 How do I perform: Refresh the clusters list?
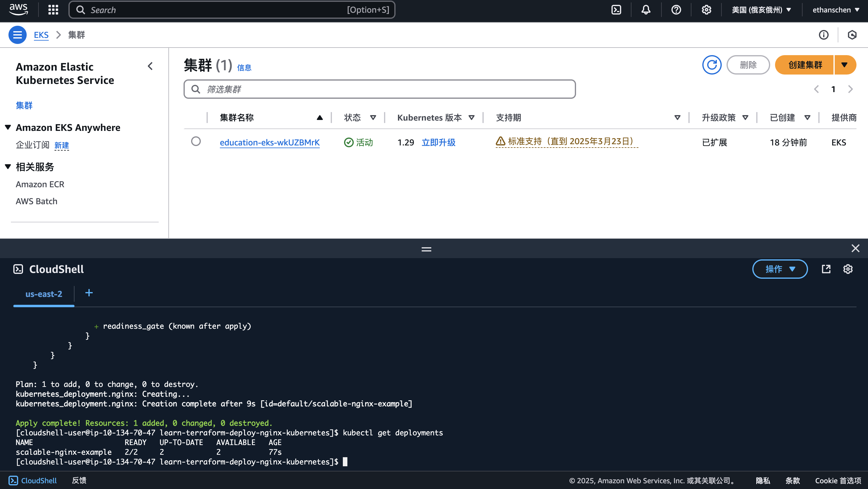coord(712,65)
